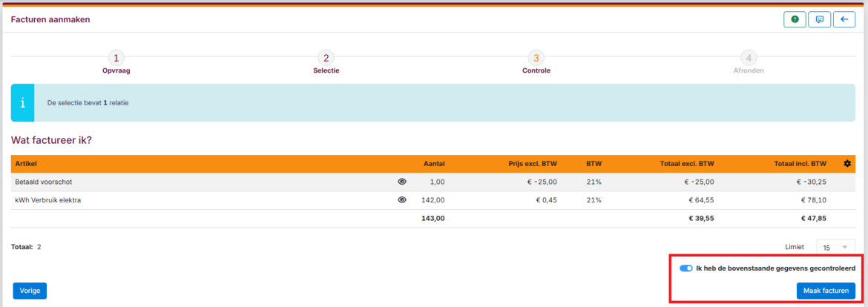Viewport: 868px width, 307px height.
Task: Click the 142,00 quantity cell
Action: [x=433, y=200]
